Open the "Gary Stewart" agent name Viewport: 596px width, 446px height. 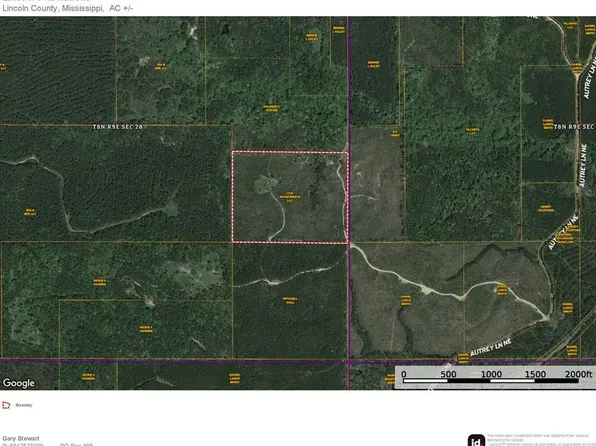(21, 438)
